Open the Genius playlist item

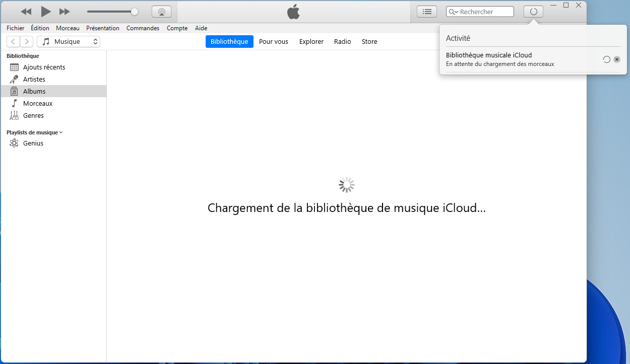pyautogui.click(x=53, y=143)
